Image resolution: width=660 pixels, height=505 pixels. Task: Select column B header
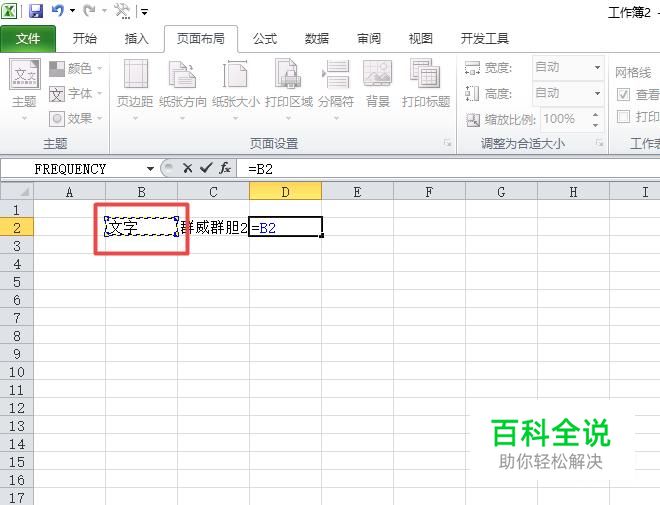141,192
